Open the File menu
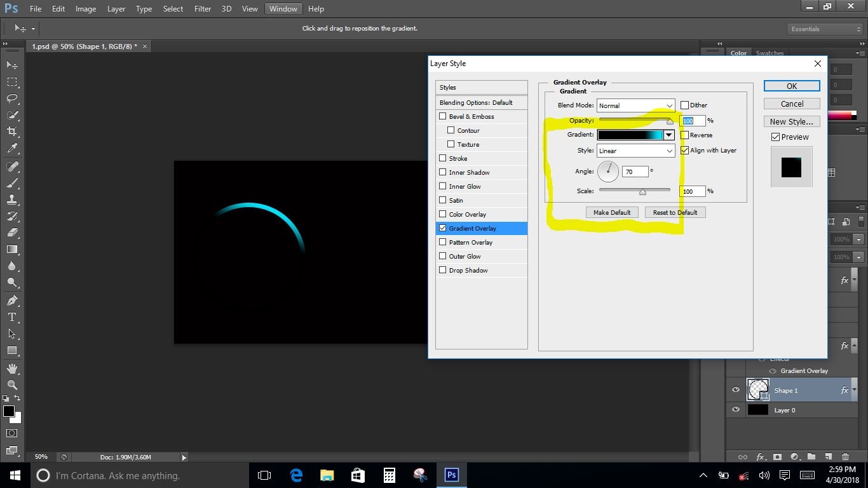The width and height of the screenshot is (868, 488). 36,9
